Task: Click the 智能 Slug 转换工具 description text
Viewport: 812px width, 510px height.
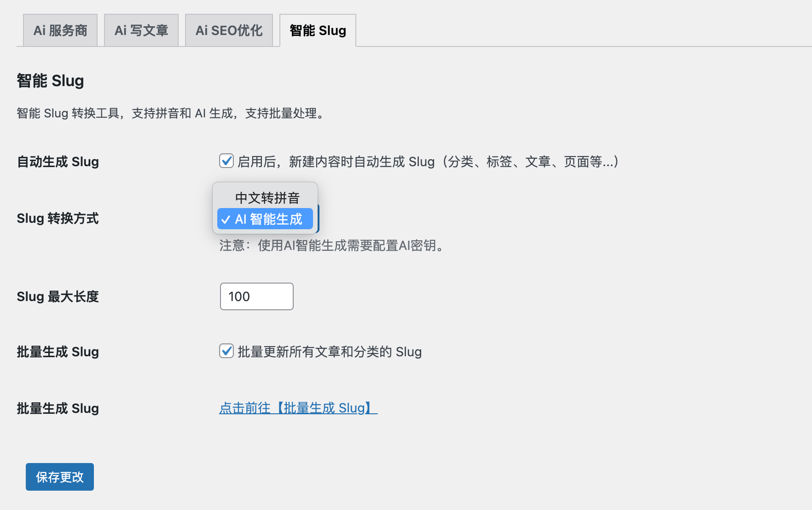Action: pos(170,113)
